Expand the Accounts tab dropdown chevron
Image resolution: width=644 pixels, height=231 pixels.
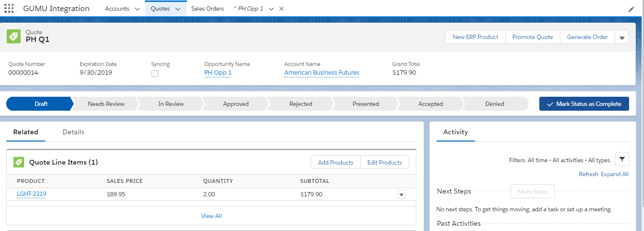pos(137,9)
